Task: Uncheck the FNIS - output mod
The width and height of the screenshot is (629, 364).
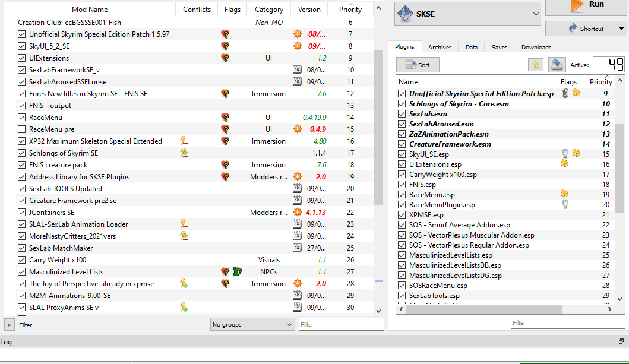Action: pyautogui.click(x=21, y=106)
